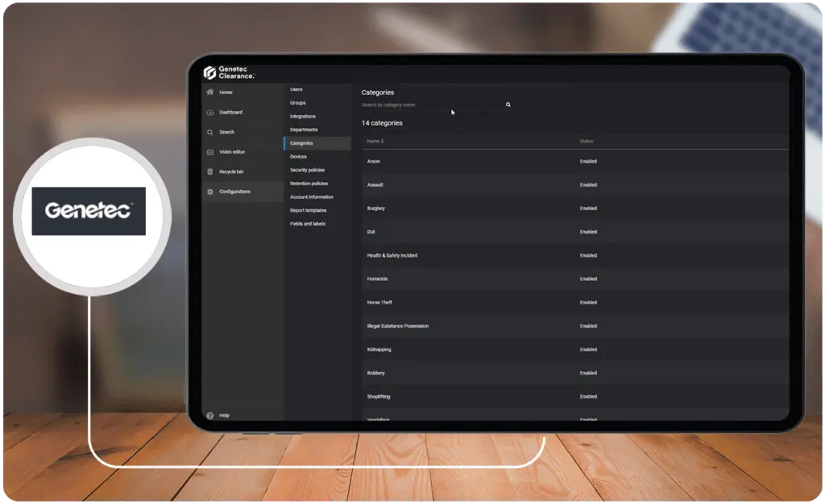Click the Video editor icon
The width and height of the screenshot is (825, 504).
click(210, 152)
